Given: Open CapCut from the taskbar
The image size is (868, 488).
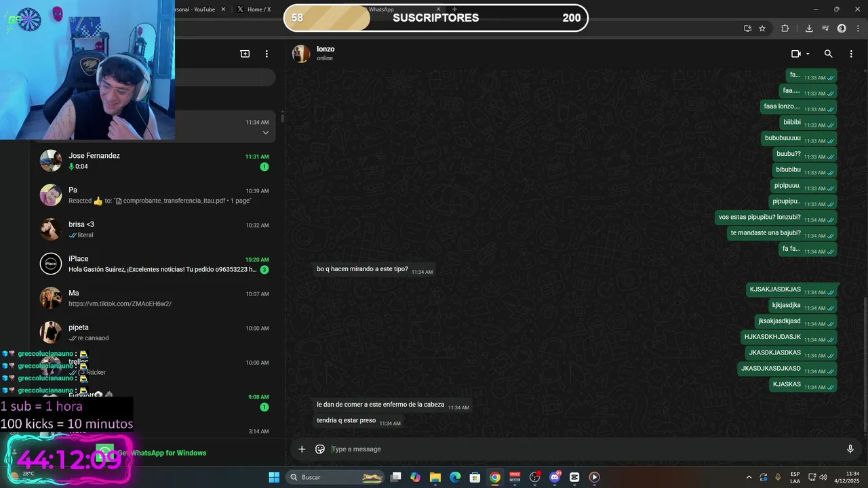Looking at the screenshot, I should (x=574, y=477).
